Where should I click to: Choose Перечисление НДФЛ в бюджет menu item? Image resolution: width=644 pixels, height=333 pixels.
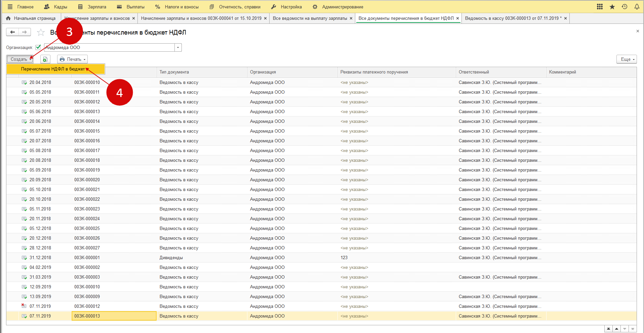point(56,69)
